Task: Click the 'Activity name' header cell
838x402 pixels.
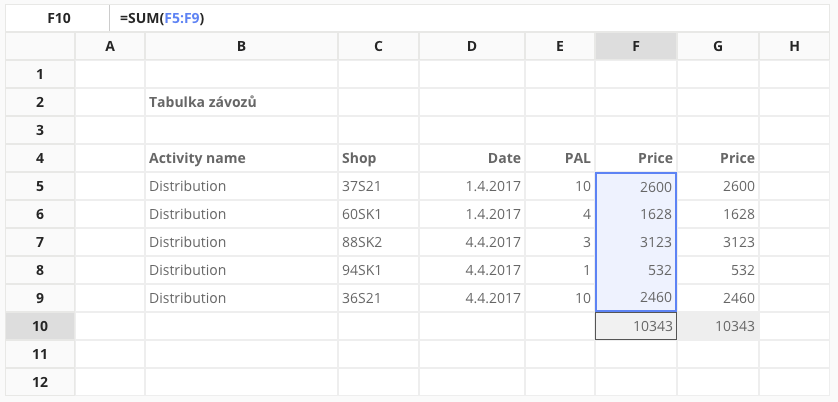Action: (x=241, y=158)
